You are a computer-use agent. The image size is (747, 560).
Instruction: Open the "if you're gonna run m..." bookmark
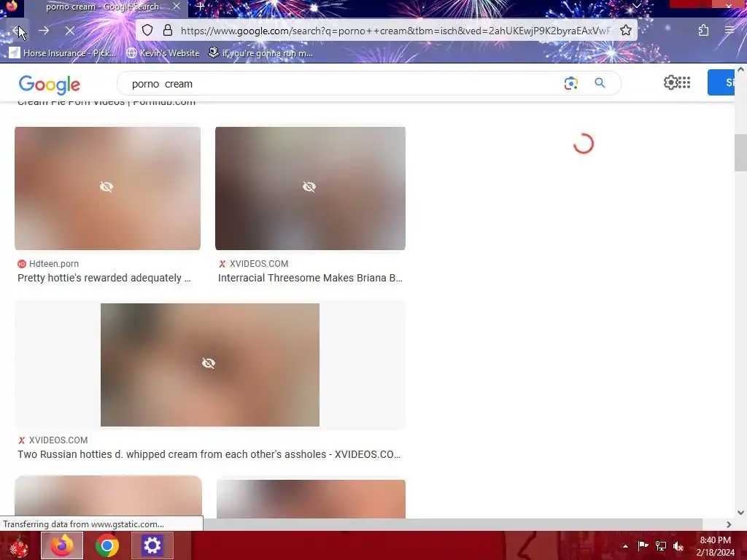coord(260,52)
